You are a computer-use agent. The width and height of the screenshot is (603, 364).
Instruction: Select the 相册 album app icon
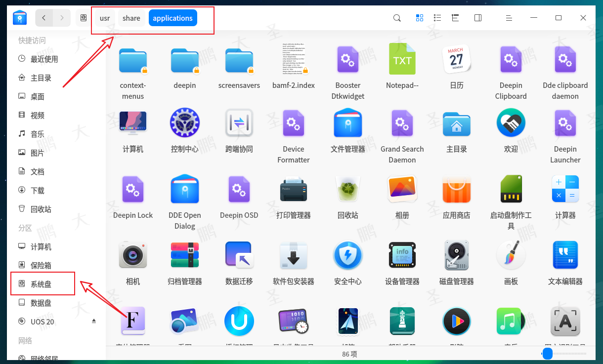pos(402,190)
